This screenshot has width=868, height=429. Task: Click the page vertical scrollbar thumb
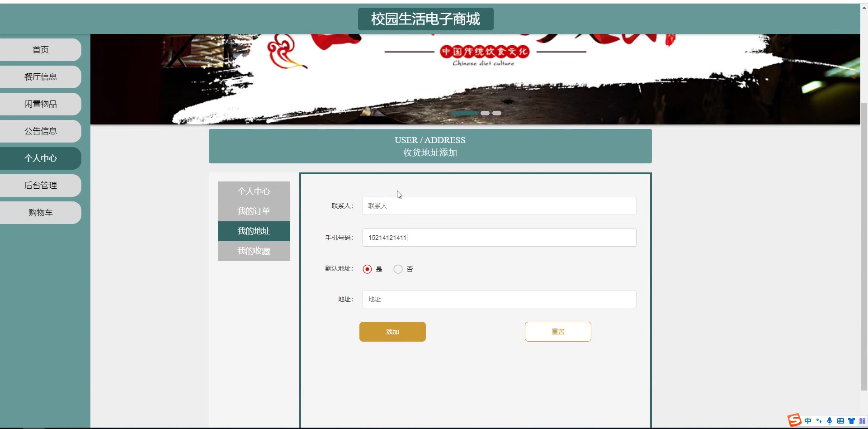point(864,247)
